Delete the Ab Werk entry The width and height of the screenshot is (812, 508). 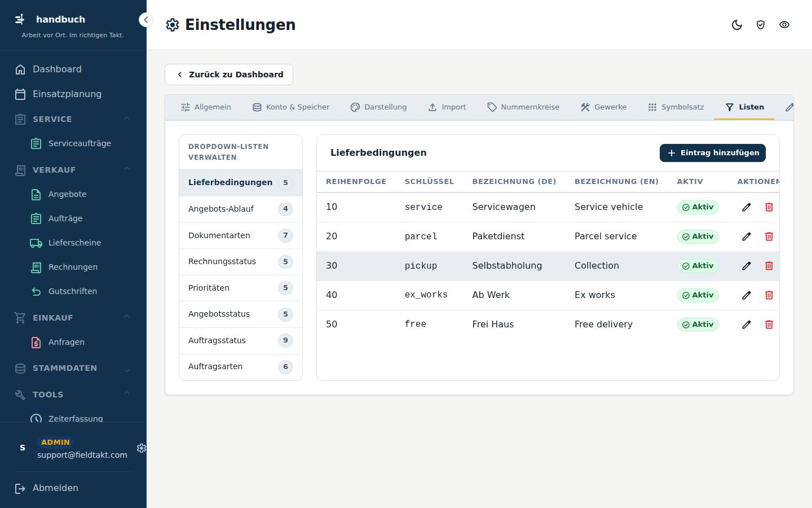coord(769,295)
